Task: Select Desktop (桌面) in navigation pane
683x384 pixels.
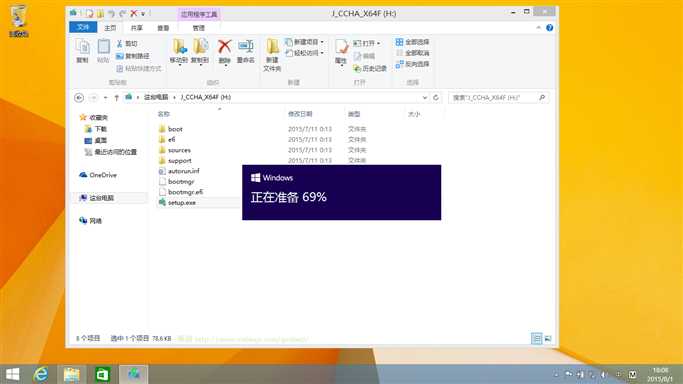Action: tap(101, 140)
